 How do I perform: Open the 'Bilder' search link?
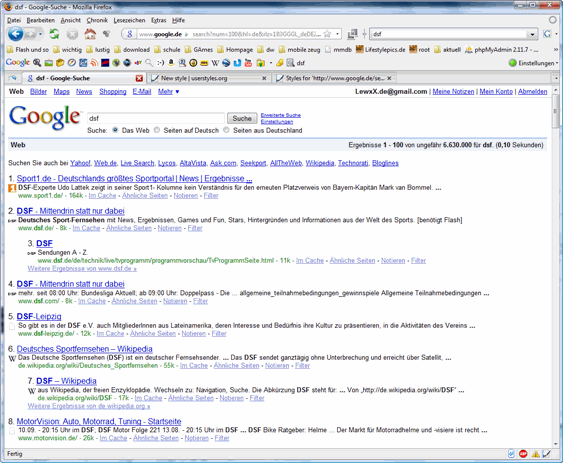click(x=38, y=92)
